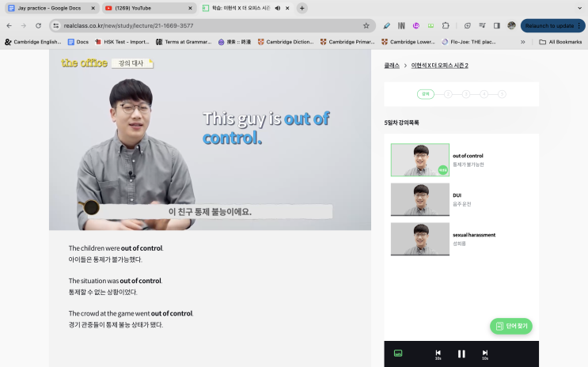The image size is (588, 367).
Task: Open the Cambridge English bookmark
Action: pyautogui.click(x=33, y=42)
